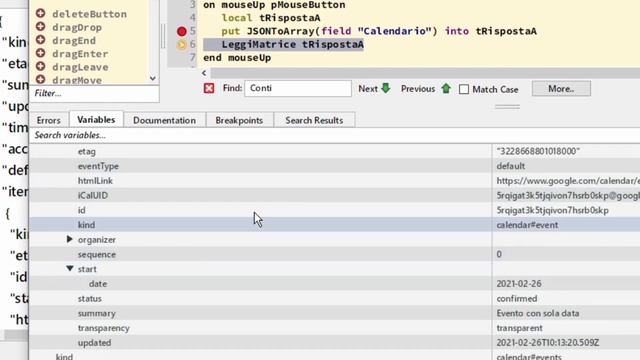
Task: Click the plus icon beside dragDrop
Action: pos(40,27)
